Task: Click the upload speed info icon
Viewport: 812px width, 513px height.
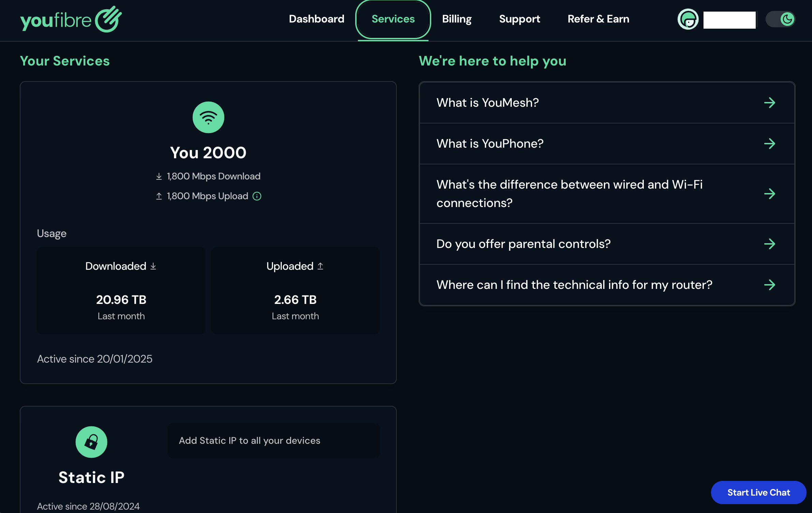Action: pos(257,196)
